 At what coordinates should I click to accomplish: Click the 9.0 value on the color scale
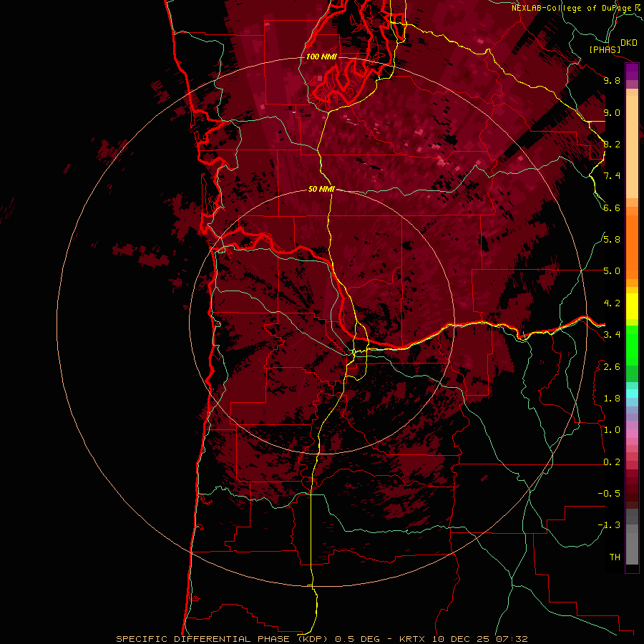[612, 112]
